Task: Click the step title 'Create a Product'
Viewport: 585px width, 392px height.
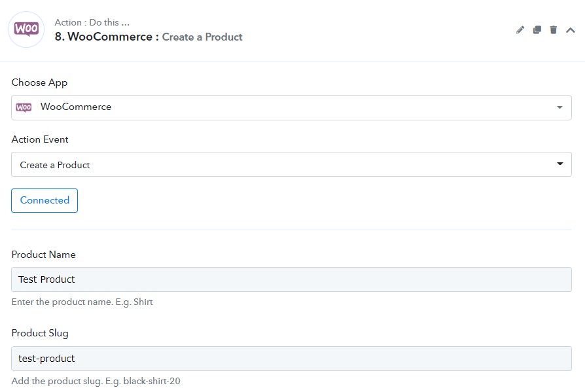Action: click(202, 37)
